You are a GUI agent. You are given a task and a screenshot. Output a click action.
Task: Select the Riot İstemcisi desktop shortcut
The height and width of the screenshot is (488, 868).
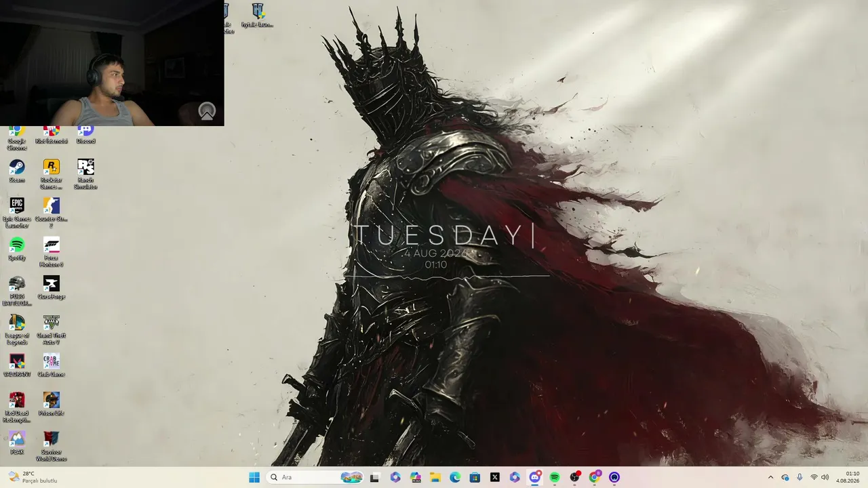pos(51,135)
